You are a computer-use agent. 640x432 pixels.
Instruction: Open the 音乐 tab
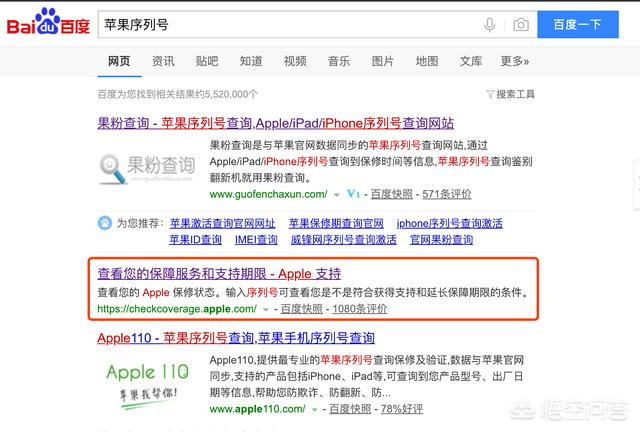pyautogui.click(x=339, y=61)
